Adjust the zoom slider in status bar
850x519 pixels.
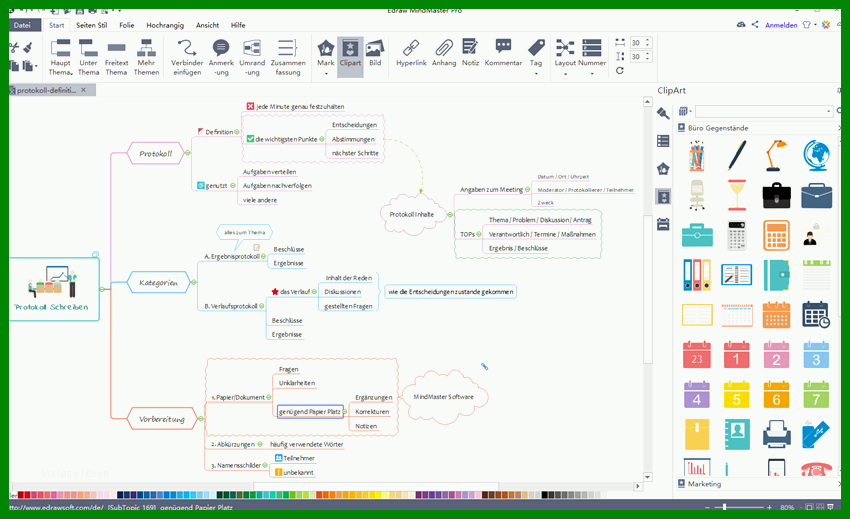pos(725,507)
